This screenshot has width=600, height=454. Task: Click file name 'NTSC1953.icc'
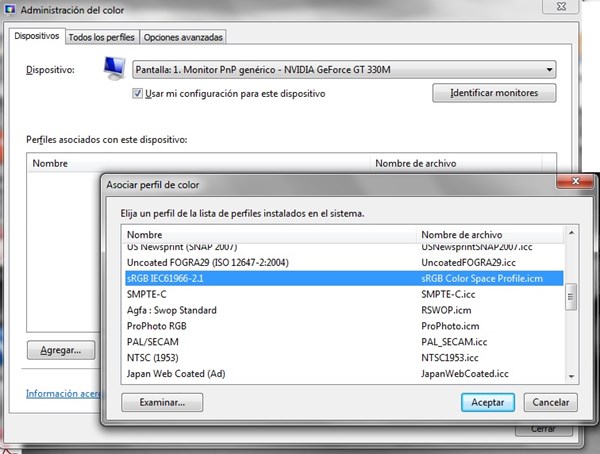point(450,358)
